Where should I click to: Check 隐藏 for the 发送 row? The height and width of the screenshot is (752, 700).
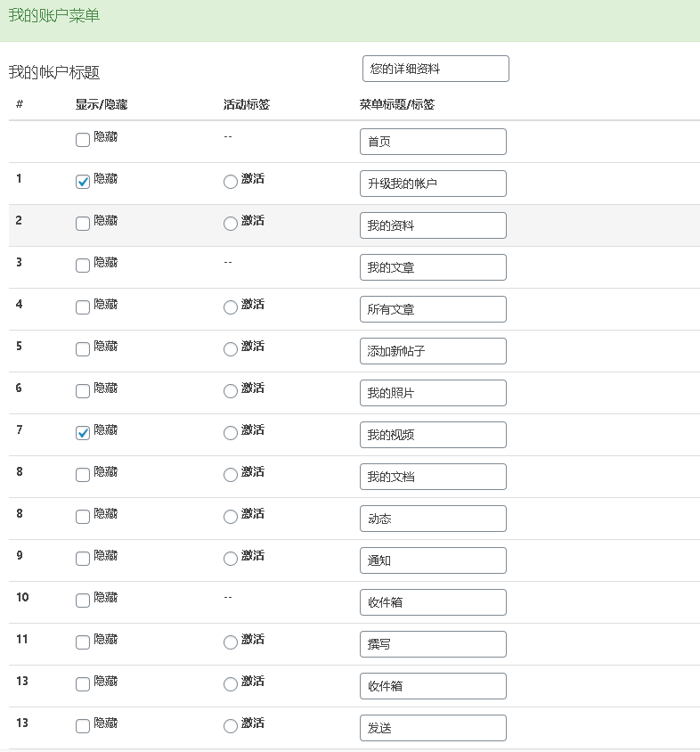point(83,726)
